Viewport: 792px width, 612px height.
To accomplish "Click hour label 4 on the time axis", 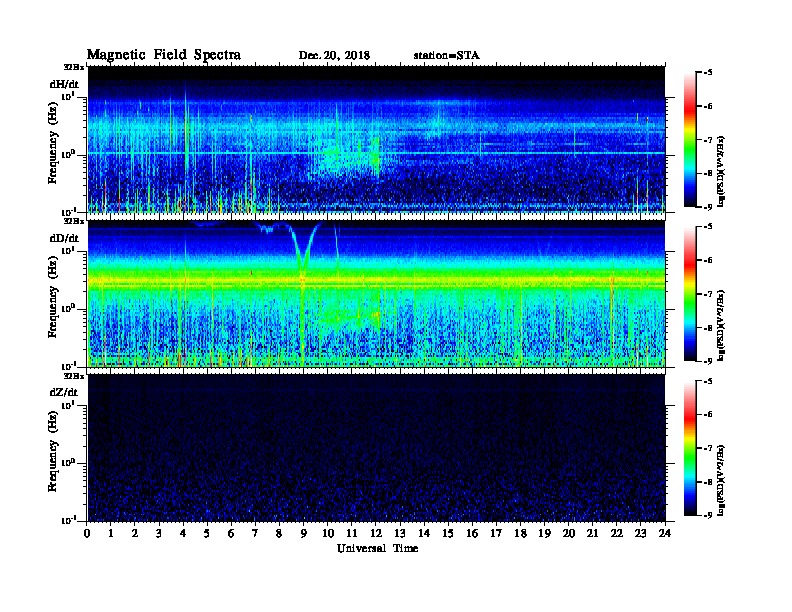I will tap(183, 533).
